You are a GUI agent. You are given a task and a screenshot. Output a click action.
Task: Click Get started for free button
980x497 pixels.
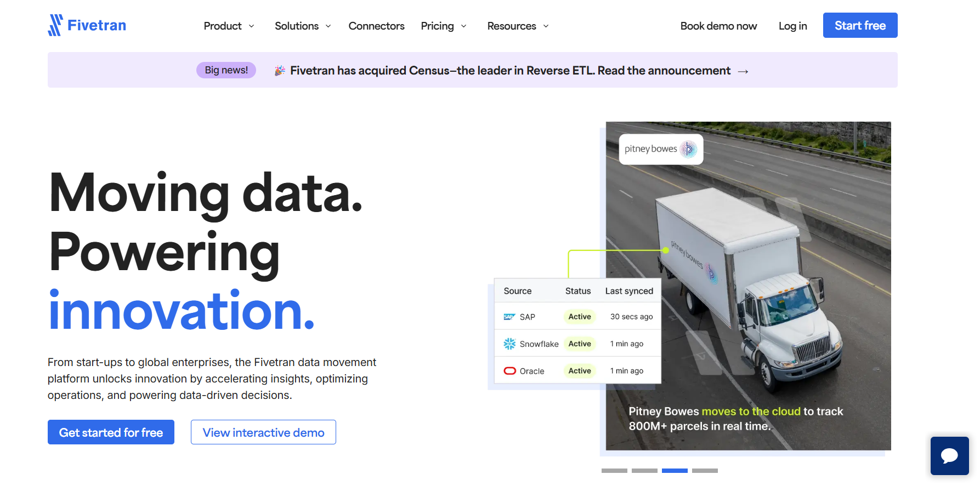(x=111, y=432)
